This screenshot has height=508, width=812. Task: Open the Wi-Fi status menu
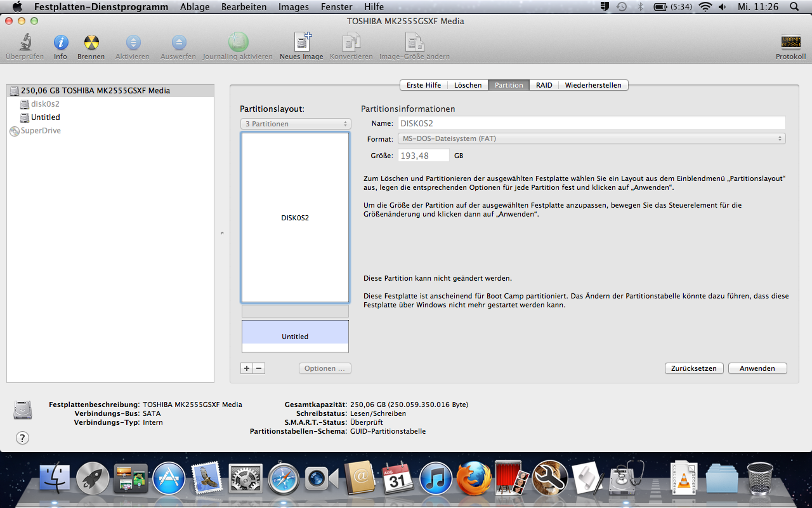[x=705, y=6]
